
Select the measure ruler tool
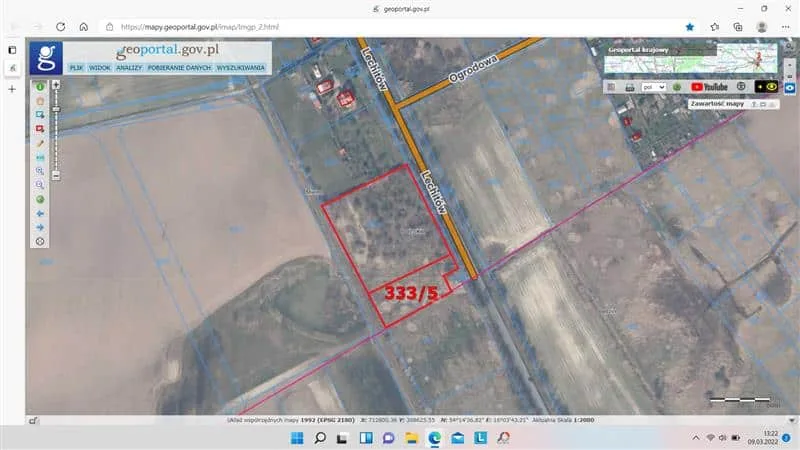(x=40, y=157)
